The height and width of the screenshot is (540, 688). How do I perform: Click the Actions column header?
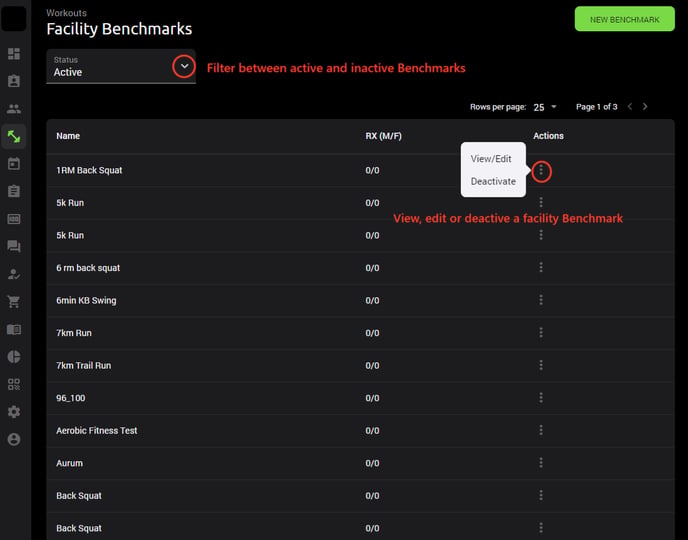[548, 136]
